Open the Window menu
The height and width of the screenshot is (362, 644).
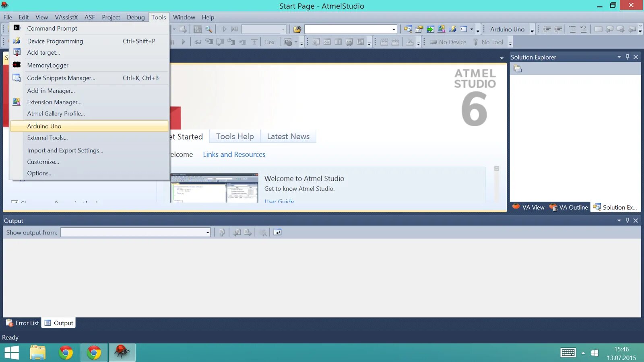click(x=184, y=17)
